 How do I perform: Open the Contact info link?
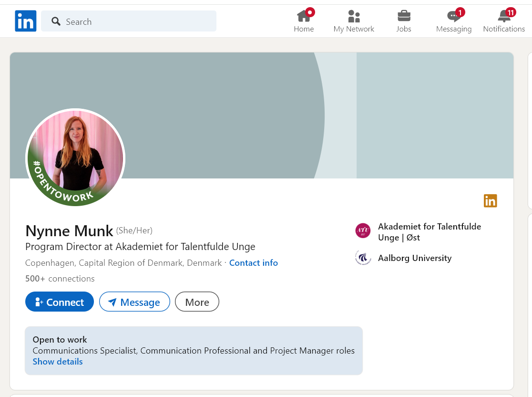coord(253,263)
